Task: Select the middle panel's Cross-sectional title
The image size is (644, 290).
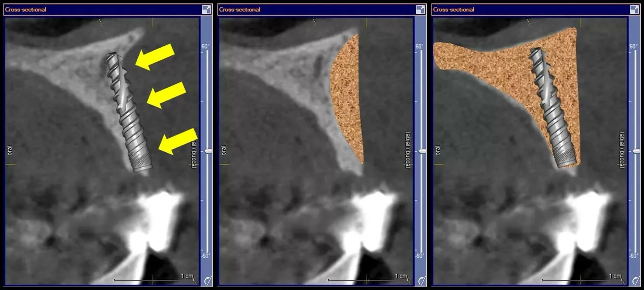Action: point(240,9)
